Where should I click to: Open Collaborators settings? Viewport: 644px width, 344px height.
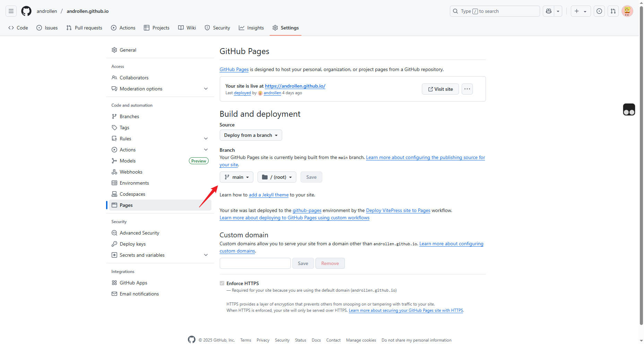[160, 78]
